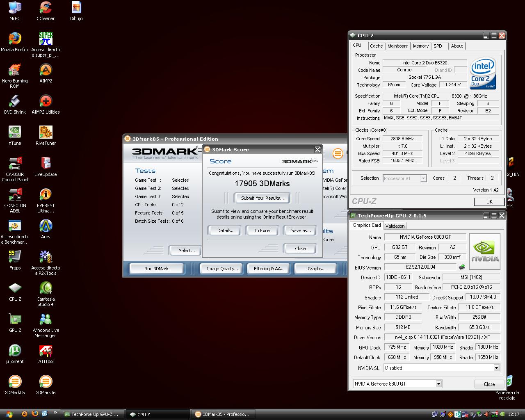This screenshot has height=420, width=525.
Task: Click Firefox quick launch icon in taskbar
Action: 34,414
